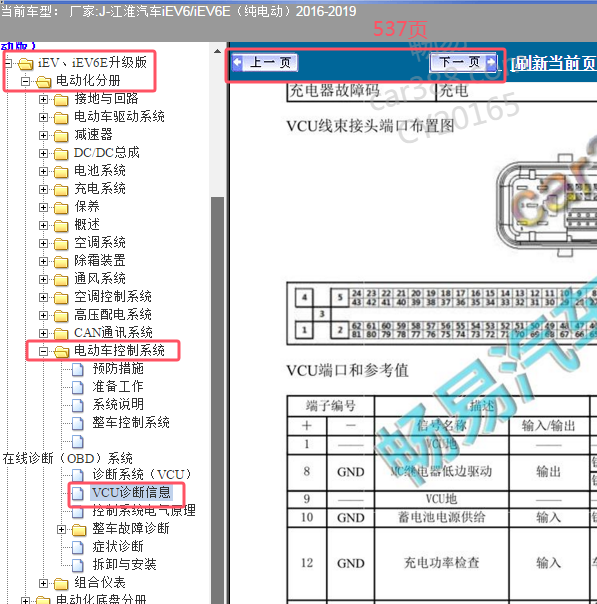Click the 系统说明 document icon

[78, 405]
